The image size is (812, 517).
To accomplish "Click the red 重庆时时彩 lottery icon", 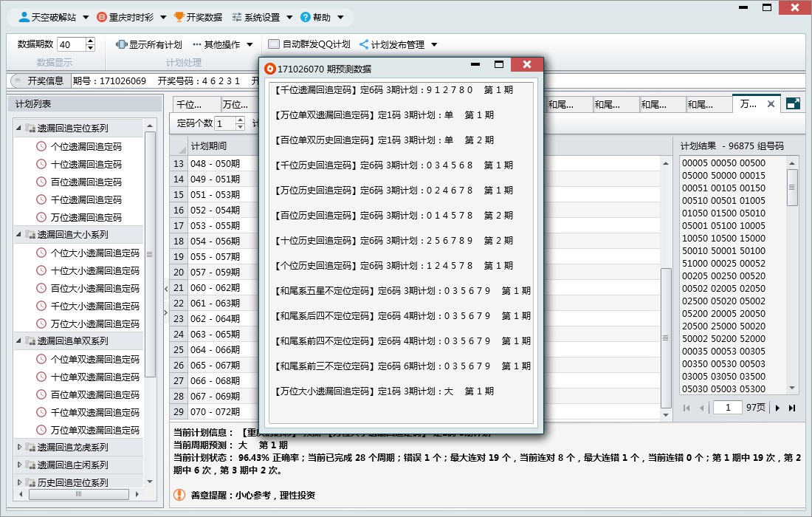I will (101, 16).
